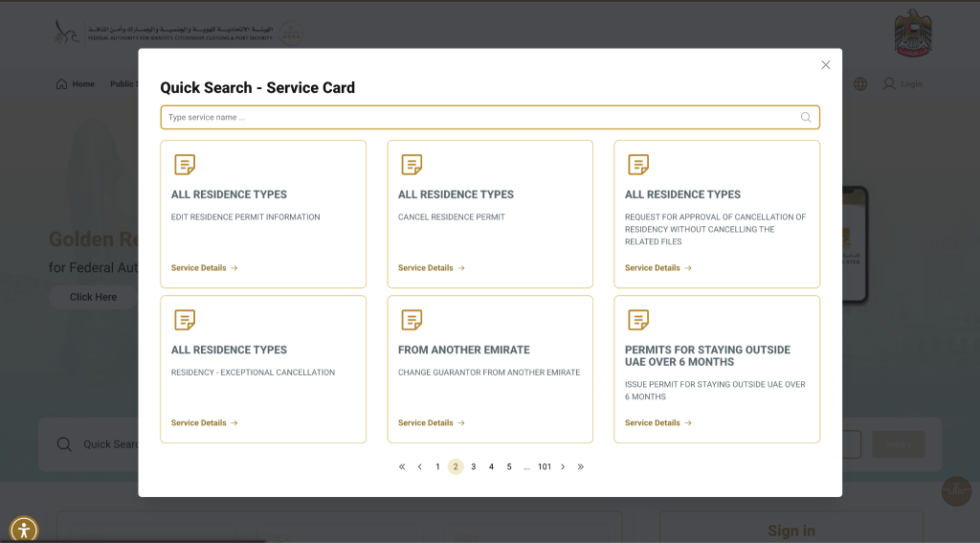Viewport: 980px width, 543px height.
Task: Click the background Quick Search magnifier icon
Action: click(x=64, y=444)
